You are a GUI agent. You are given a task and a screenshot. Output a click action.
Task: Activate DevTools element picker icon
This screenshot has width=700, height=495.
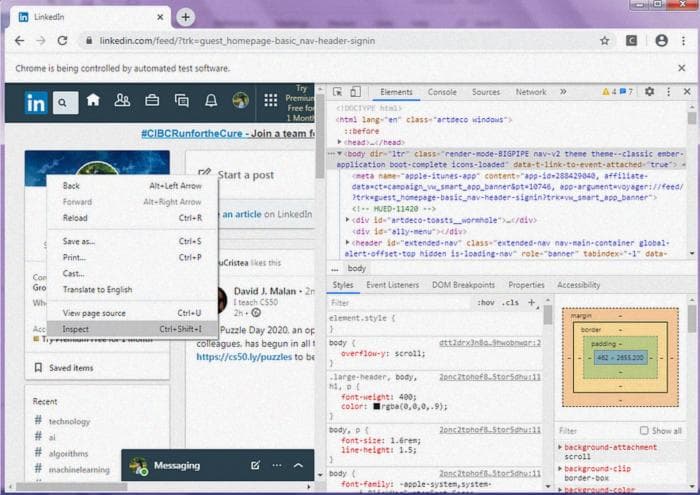338,92
